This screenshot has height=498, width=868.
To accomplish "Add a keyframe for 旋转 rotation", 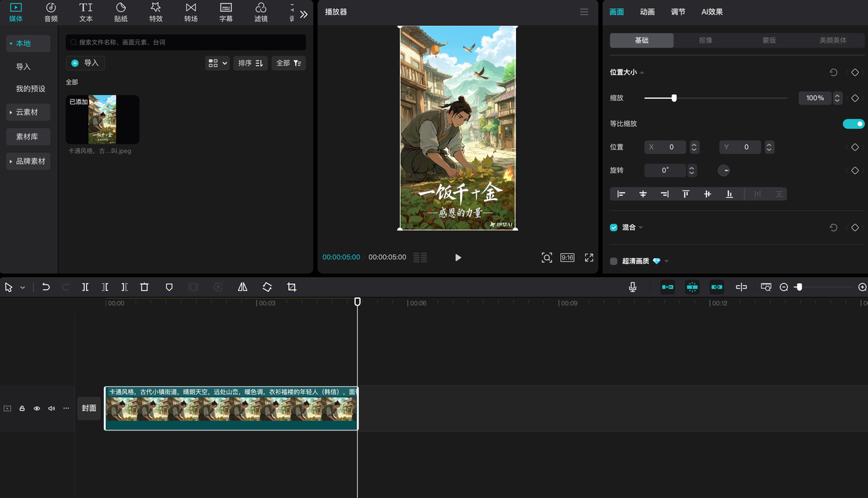I will 855,171.
